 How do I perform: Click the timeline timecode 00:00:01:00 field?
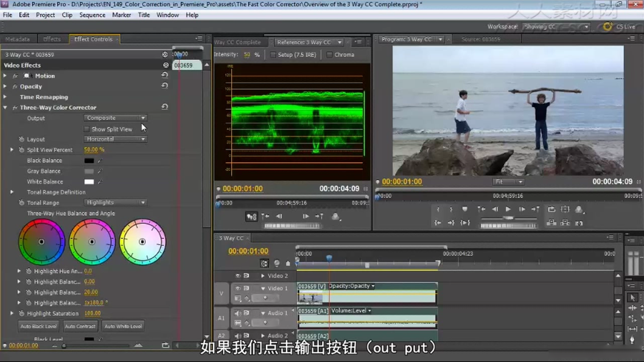(248, 251)
